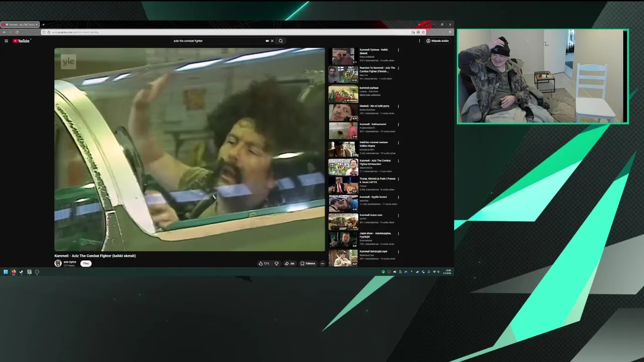This screenshot has width=644, height=362.
Task: Open the OBS Studio taskbar icon
Action: pos(37,272)
